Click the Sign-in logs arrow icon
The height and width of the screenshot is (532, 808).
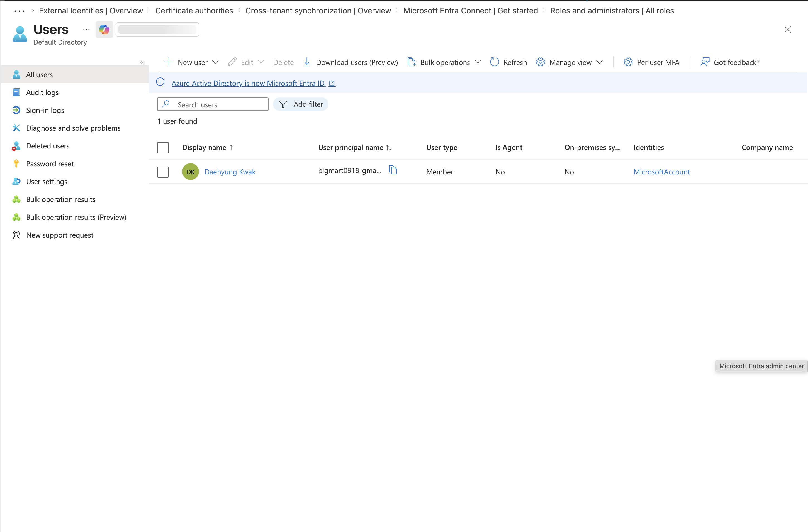[16, 110]
